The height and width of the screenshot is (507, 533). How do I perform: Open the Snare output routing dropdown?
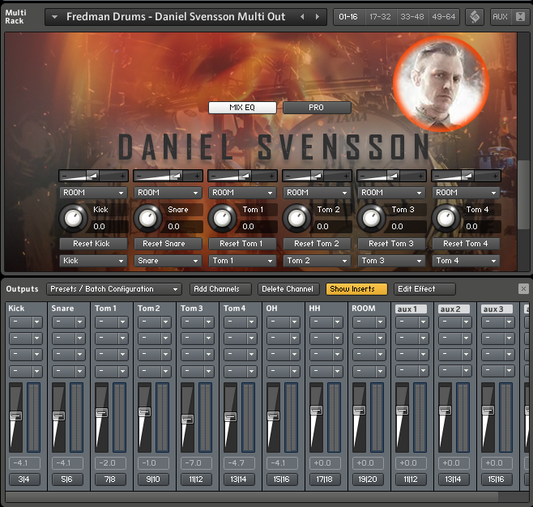(168, 261)
